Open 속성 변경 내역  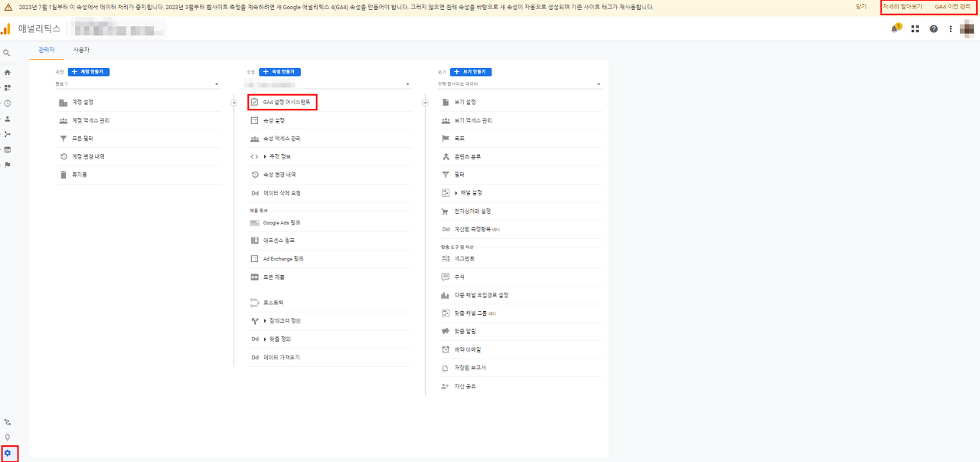click(279, 175)
